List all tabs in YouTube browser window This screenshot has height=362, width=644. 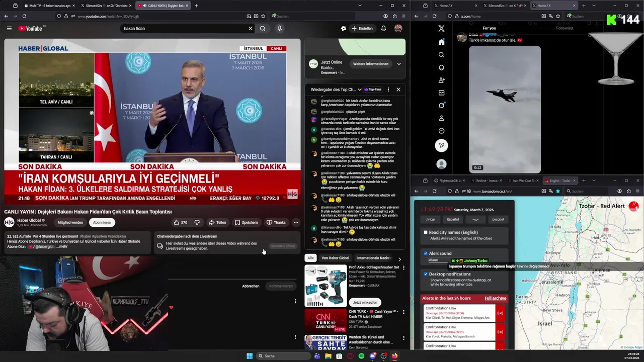coord(359,6)
